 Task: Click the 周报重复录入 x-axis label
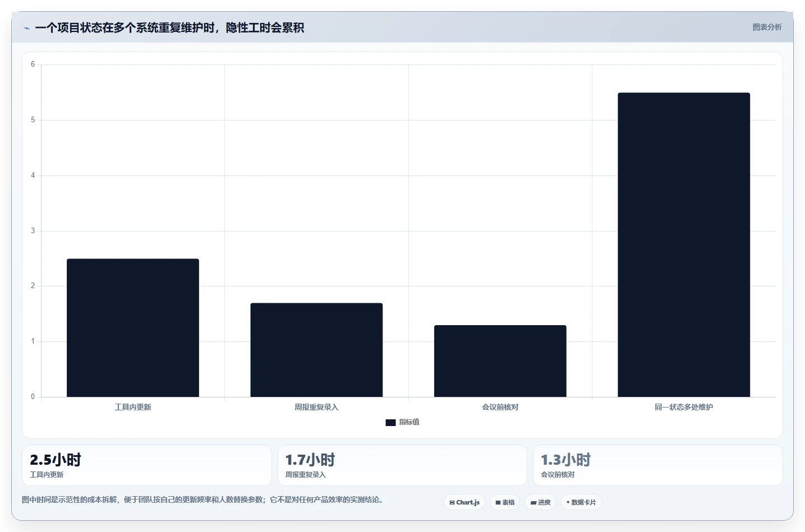coord(316,407)
